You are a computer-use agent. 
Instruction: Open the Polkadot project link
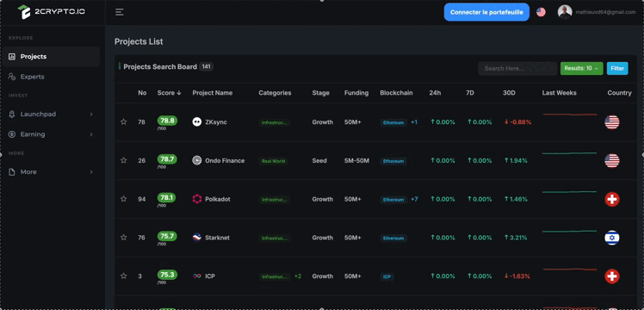point(218,199)
